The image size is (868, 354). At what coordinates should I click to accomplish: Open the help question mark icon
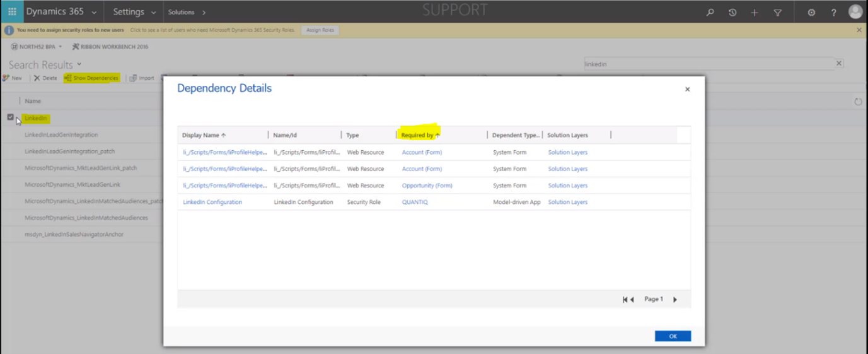tap(833, 12)
